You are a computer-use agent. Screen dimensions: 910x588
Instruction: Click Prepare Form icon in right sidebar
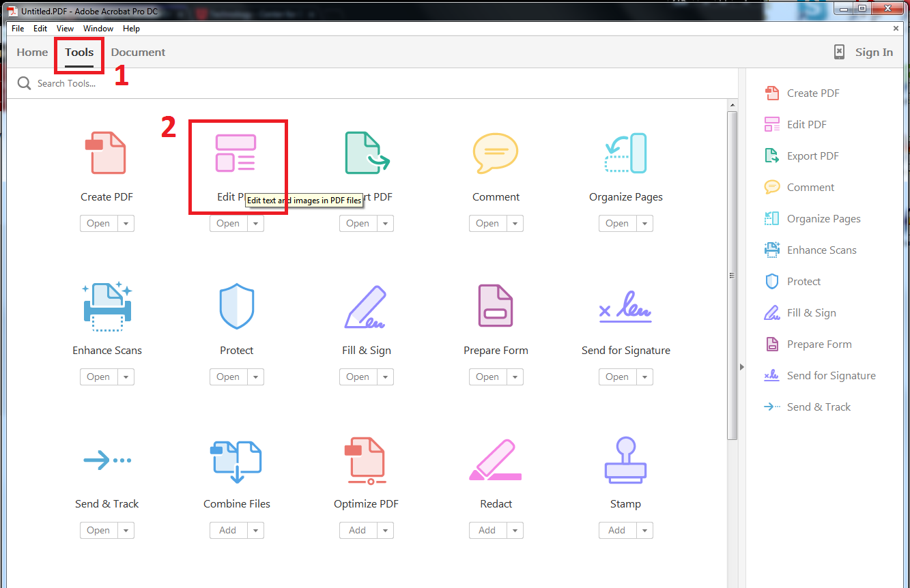[772, 344]
